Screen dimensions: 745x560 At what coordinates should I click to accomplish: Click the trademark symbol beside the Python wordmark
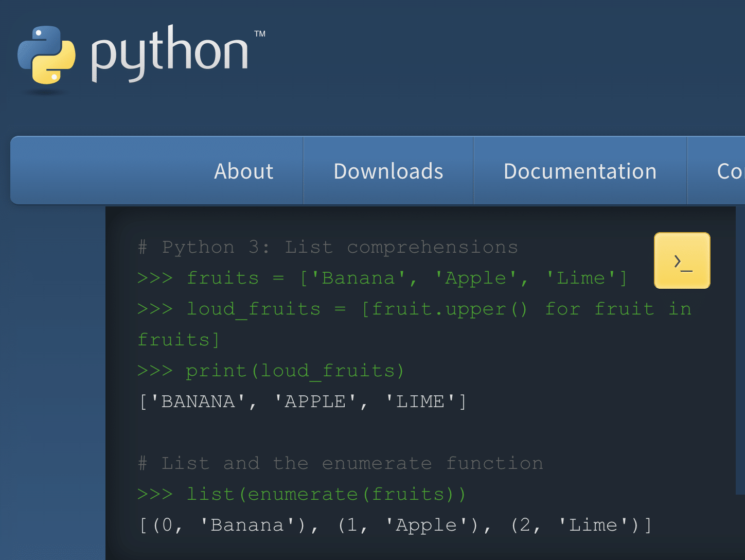(x=260, y=34)
